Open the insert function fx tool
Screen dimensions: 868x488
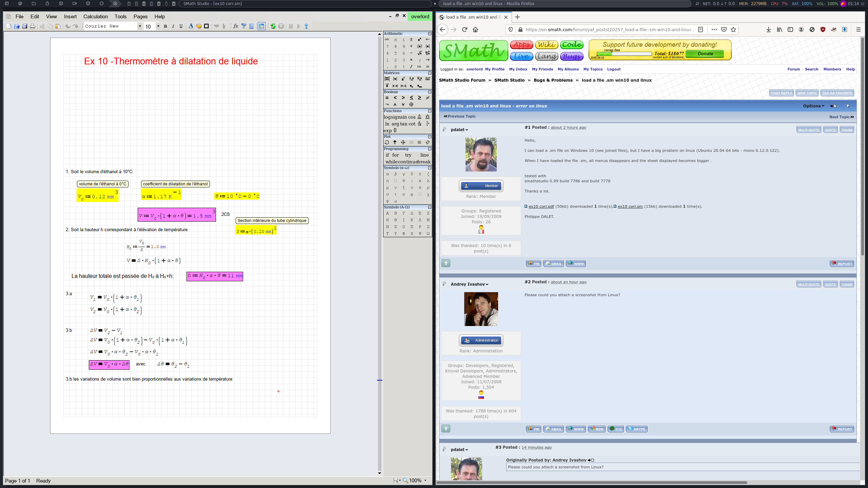(236, 26)
